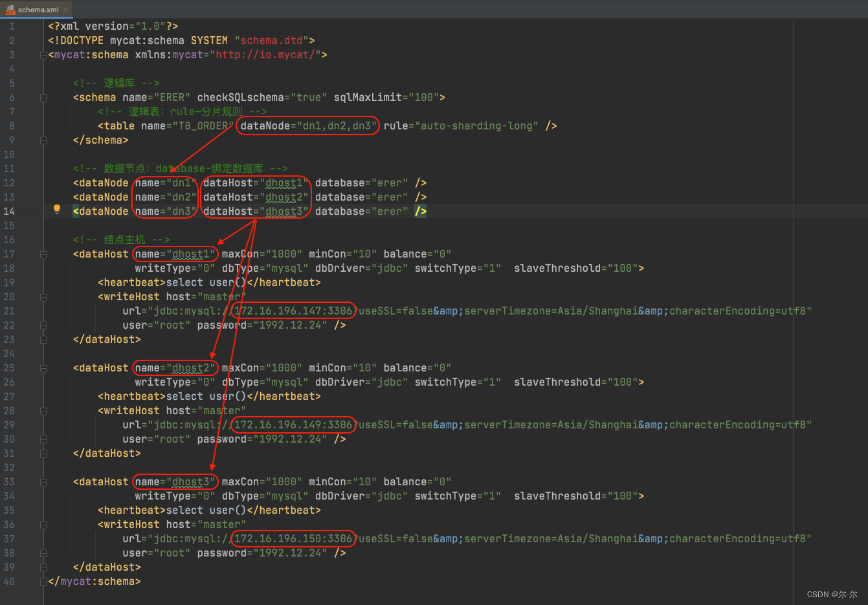Screen dimensions: 868x605
Task: Click the dbDriver "jdbc" value on line 26
Action: (x=390, y=382)
